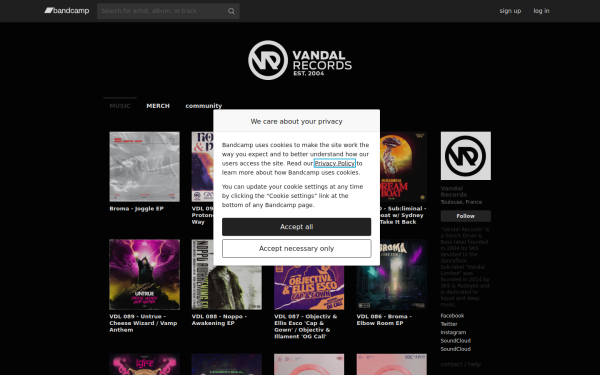Open VDL 089 Untrue album cover

click(144, 275)
